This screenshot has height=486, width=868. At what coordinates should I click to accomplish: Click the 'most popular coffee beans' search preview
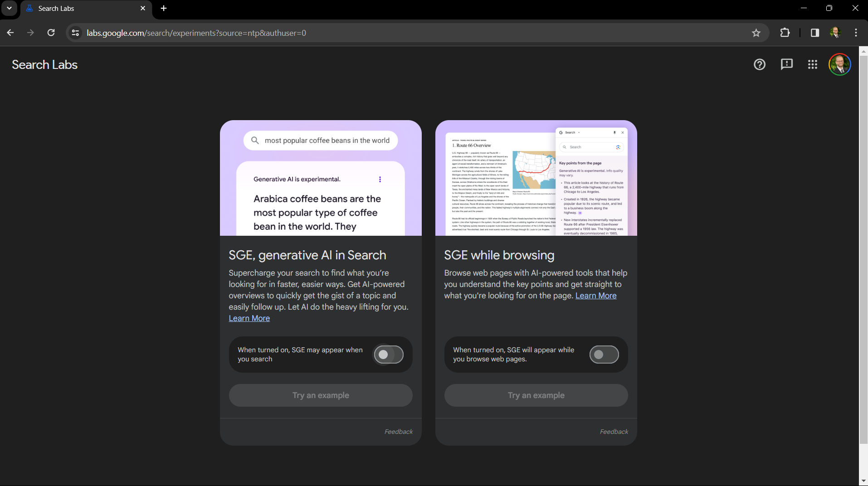pyautogui.click(x=321, y=141)
